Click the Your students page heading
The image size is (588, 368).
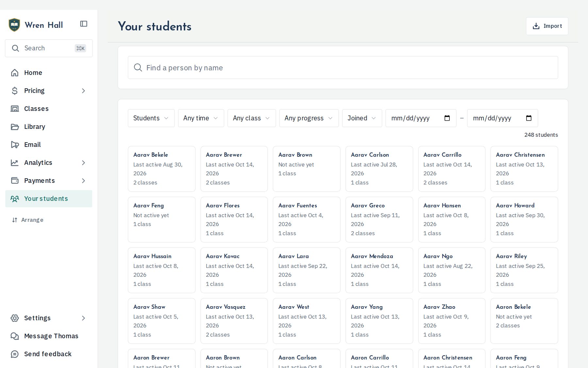coord(155,26)
